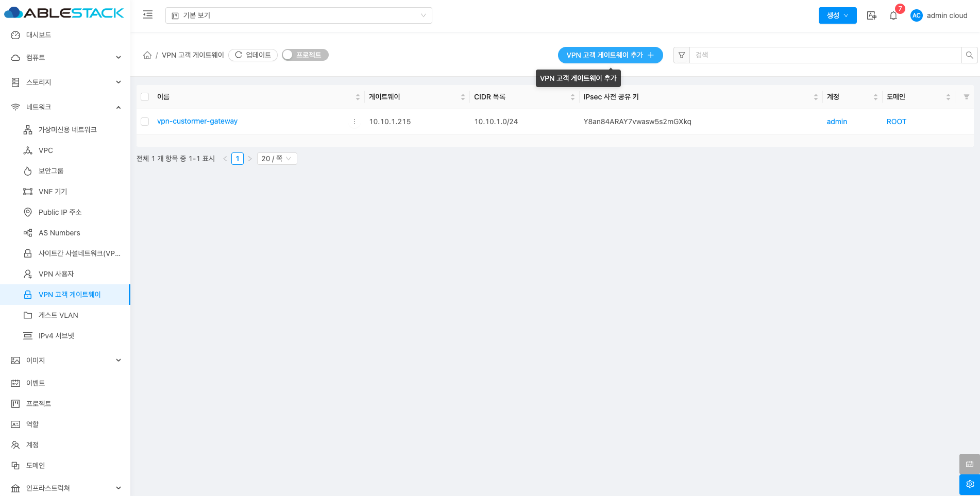Sort by the 도메인 column arrows
980x496 pixels.
point(948,97)
